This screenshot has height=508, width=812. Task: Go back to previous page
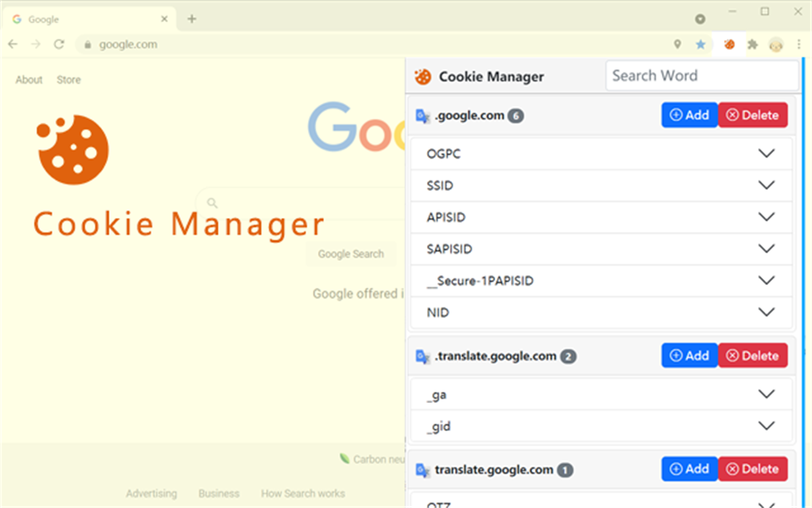13,45
